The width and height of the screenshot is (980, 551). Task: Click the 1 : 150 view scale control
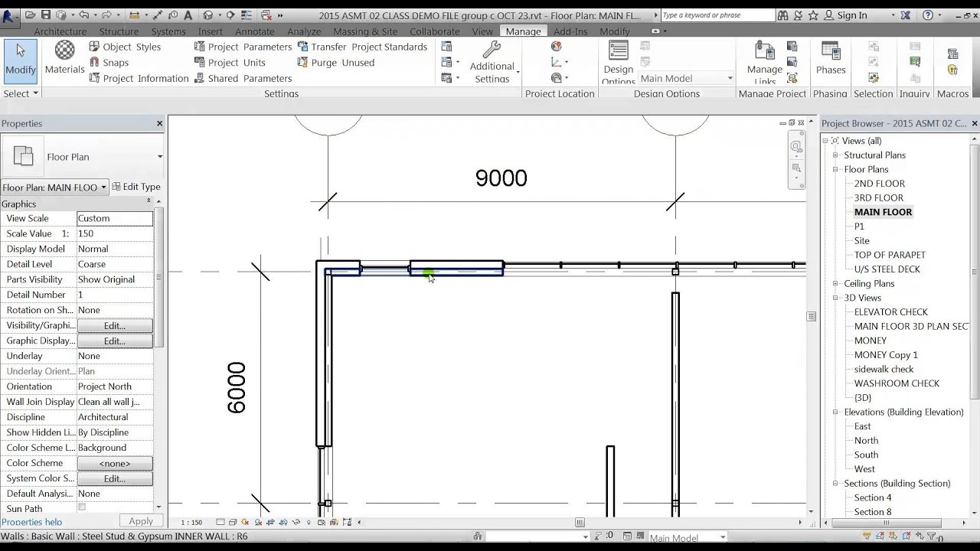(x=191, y=522)
